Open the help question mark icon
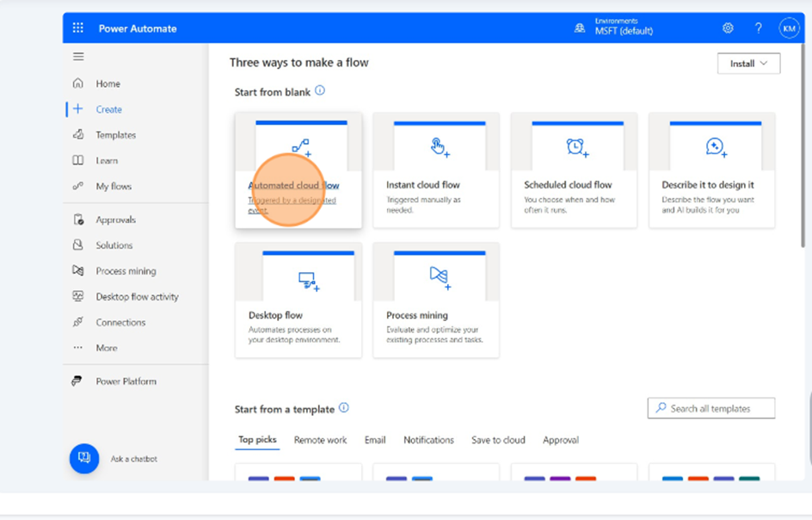Viewport: 812px width, 520px height. (758, 28)
